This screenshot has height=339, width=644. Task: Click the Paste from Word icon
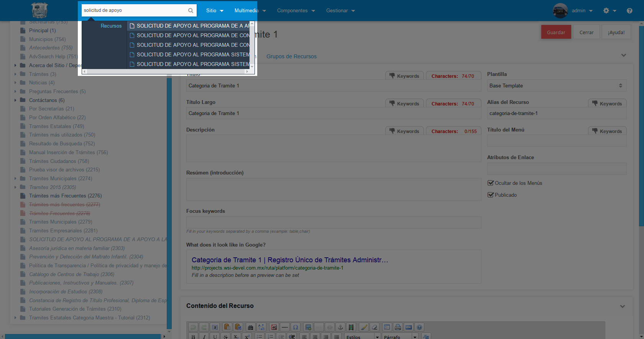click(238, 327)
